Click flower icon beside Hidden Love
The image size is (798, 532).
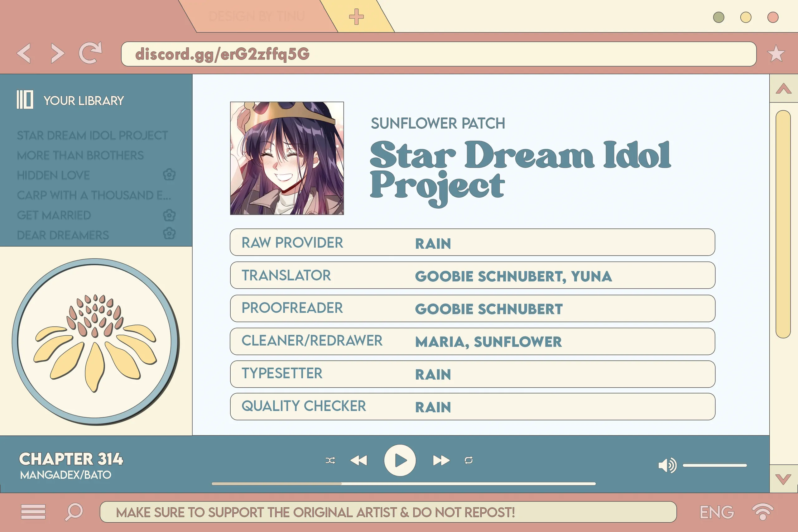point(169,175)
